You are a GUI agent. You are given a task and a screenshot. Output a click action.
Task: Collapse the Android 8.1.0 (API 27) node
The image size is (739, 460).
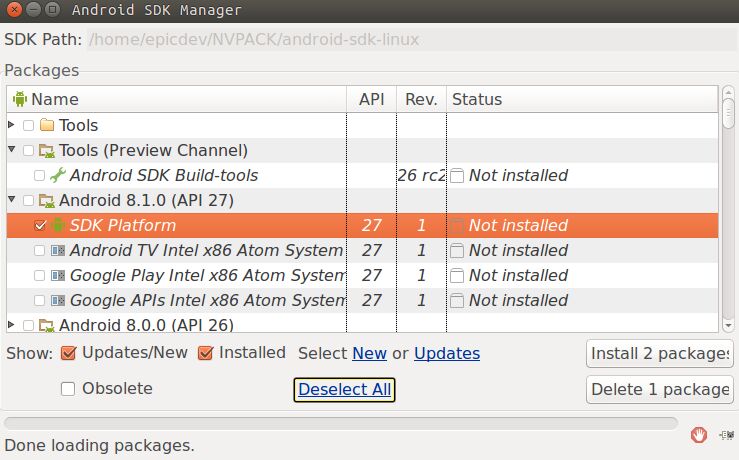click(x=12, y=200)
